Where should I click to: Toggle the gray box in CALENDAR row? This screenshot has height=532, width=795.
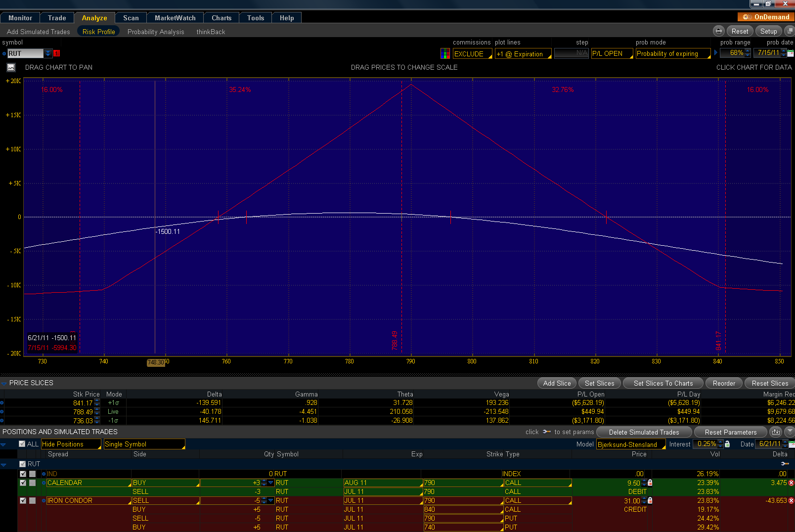click(x=32, y=483)
